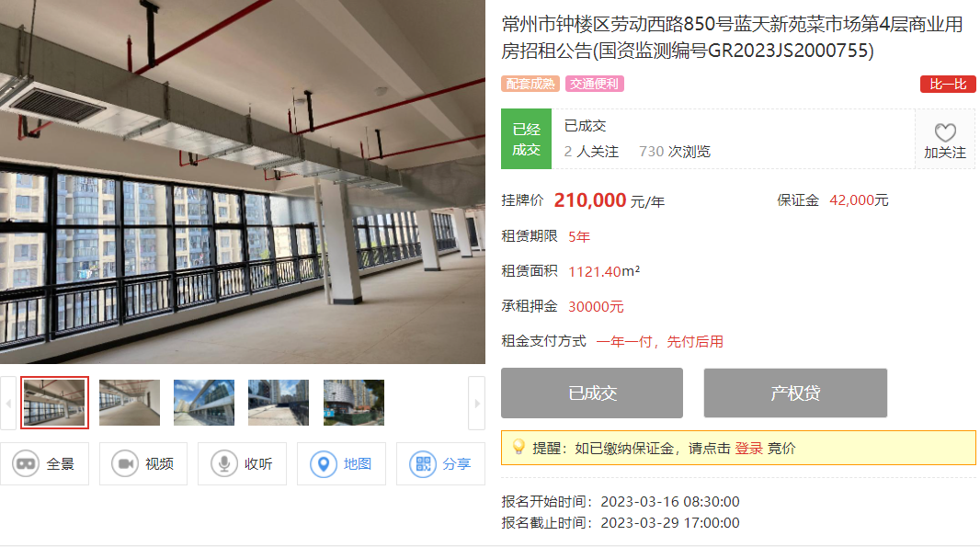
Task: Click the 交通便利 pink tag
Action: coord(595,84)
